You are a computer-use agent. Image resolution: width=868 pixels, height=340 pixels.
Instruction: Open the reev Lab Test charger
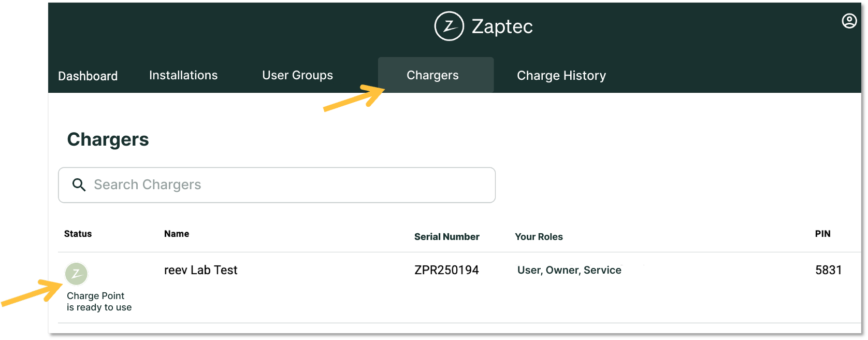(201, 270)
